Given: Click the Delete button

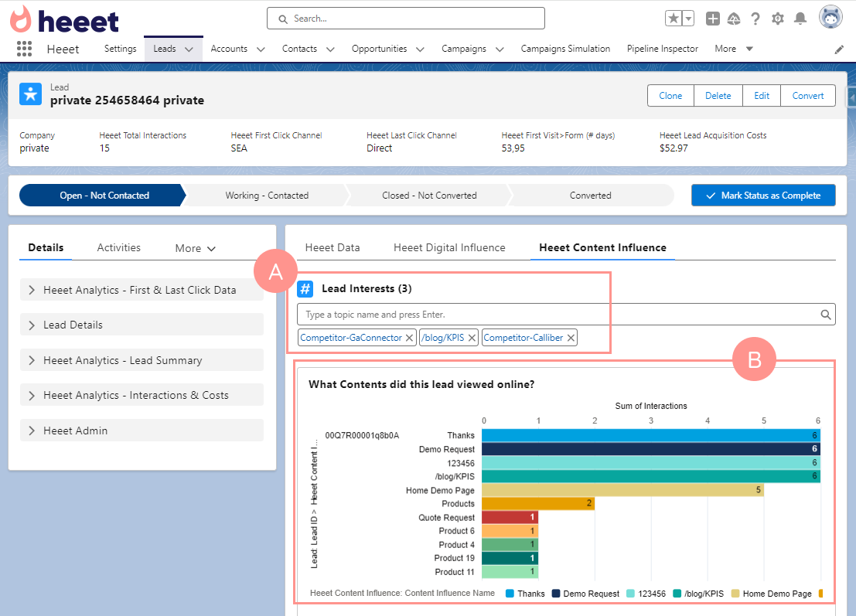Looking at the screenshot, I should [718, 96].
